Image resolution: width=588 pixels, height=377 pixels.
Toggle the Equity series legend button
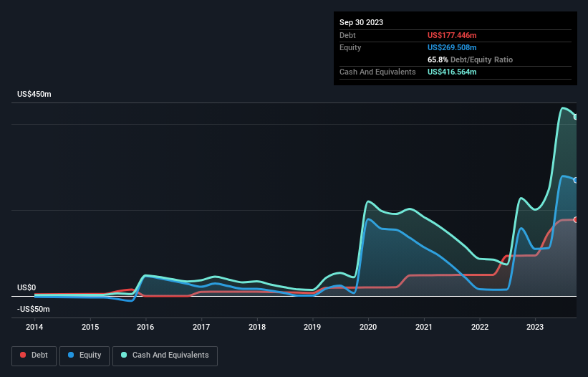tap(85, 355)
